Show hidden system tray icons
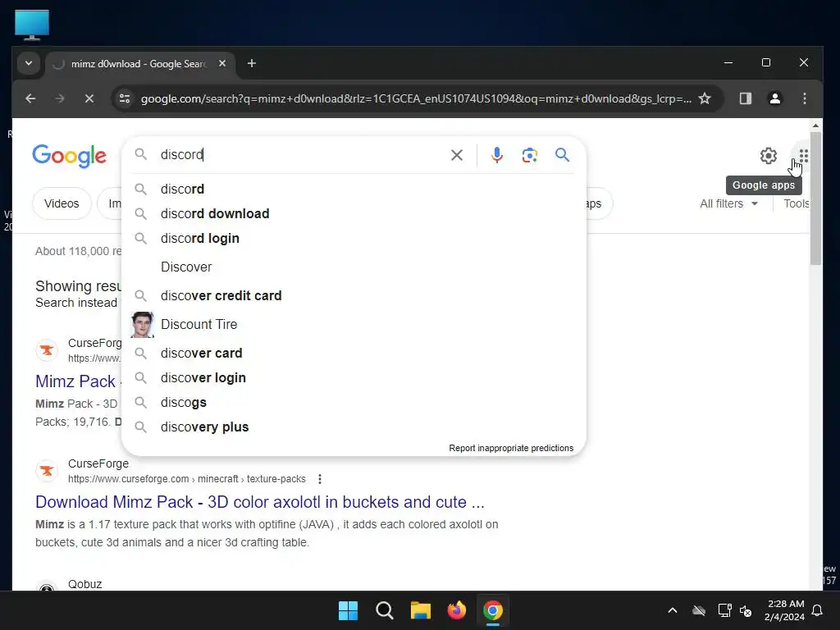Viewport: 840px width, 630px height. coord(673,610)
